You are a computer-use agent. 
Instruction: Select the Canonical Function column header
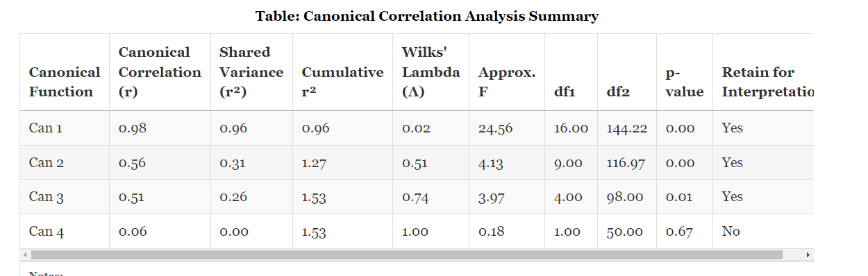pos(65,82)
